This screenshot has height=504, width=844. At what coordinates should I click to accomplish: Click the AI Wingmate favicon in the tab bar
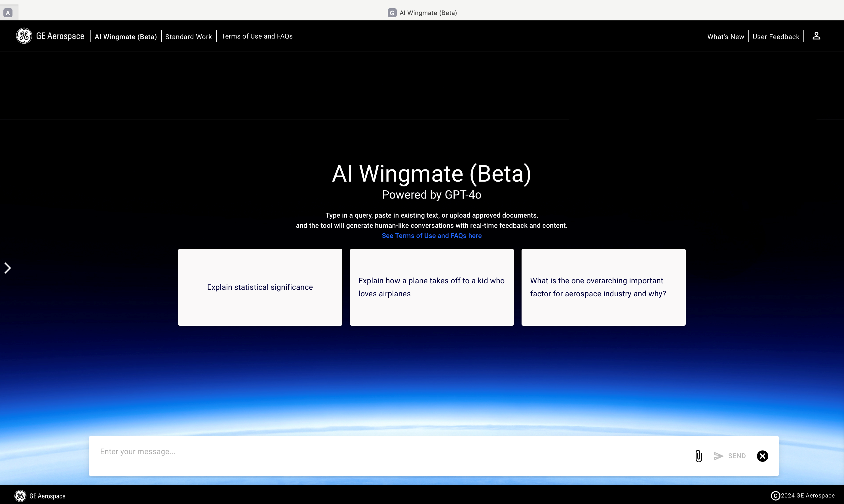click(x=392, y=12)
